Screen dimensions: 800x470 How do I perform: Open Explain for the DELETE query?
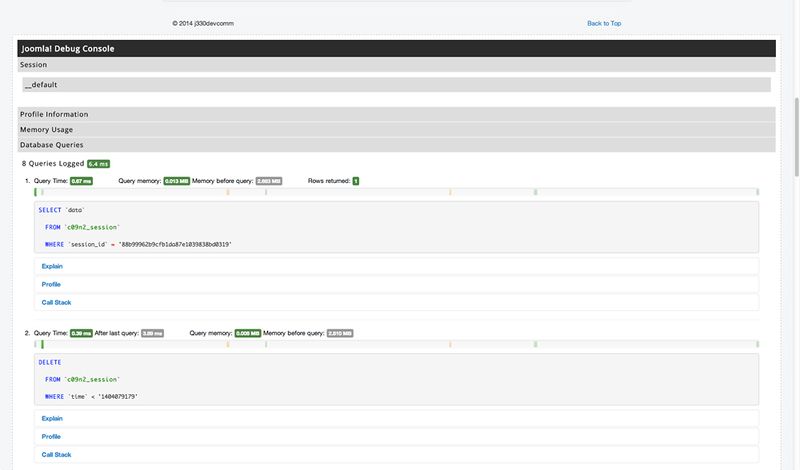52,418
